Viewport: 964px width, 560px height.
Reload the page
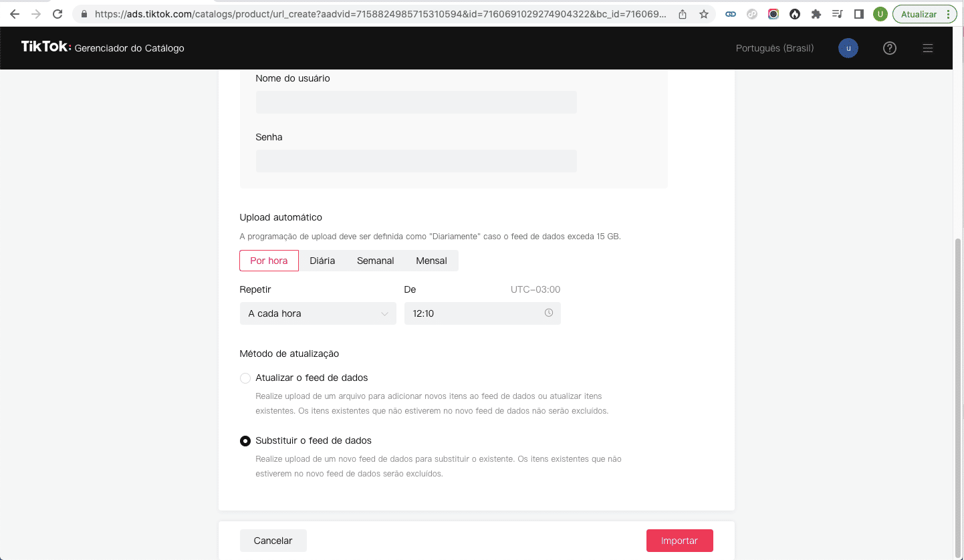click(57, 14)
